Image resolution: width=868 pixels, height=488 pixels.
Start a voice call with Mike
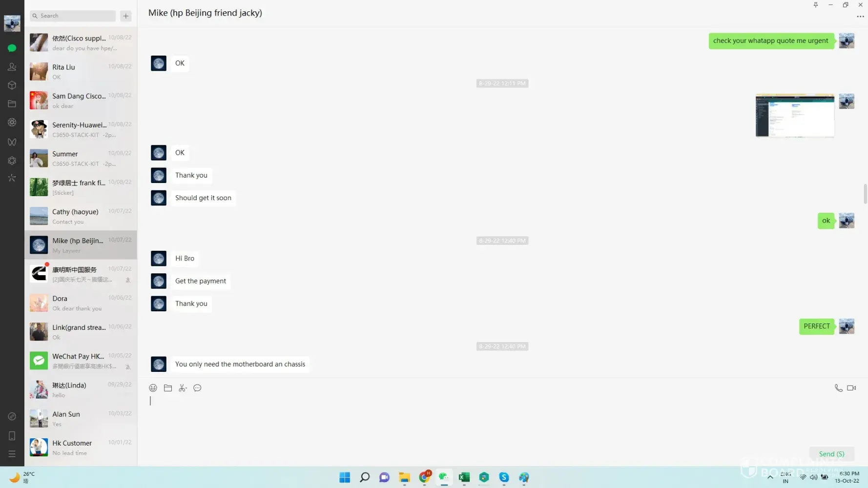pyautogui.click(x=838, y=388)
